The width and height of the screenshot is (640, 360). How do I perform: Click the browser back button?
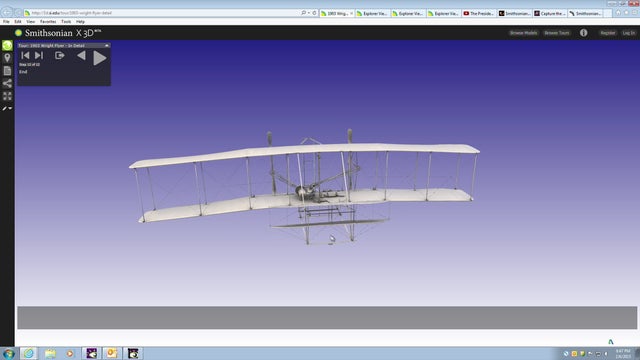pyautogui.click(x=7, y=13)
